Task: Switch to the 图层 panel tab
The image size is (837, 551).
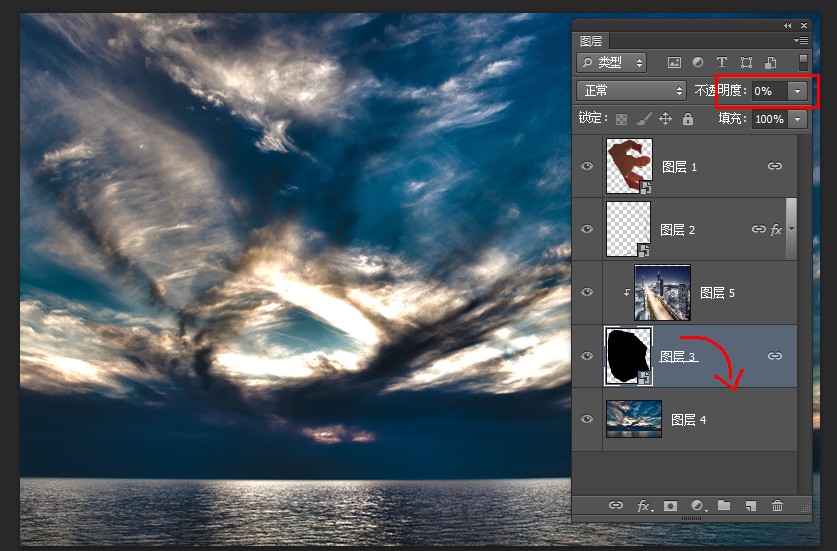Action: click(x=591, y=41)
